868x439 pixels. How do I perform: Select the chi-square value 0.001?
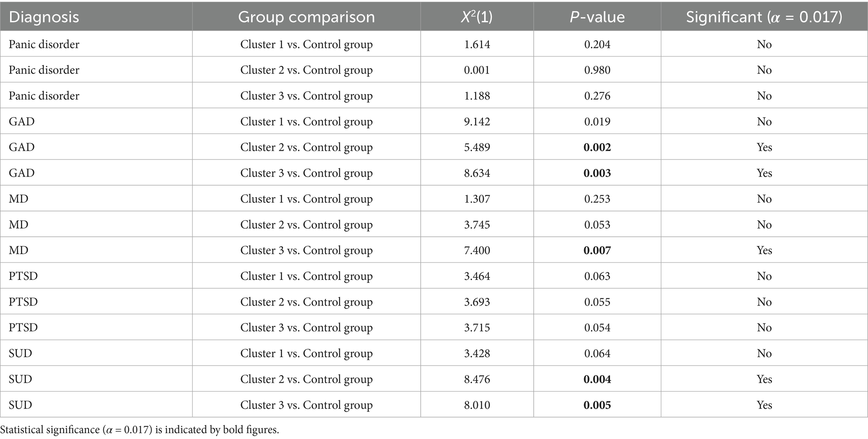477,70
